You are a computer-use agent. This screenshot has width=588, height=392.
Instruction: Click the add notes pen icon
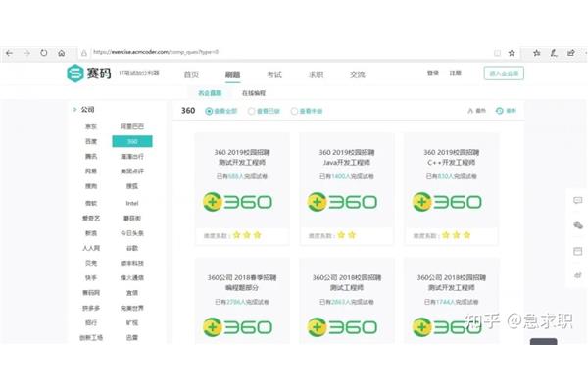click(x=554, y=53)
